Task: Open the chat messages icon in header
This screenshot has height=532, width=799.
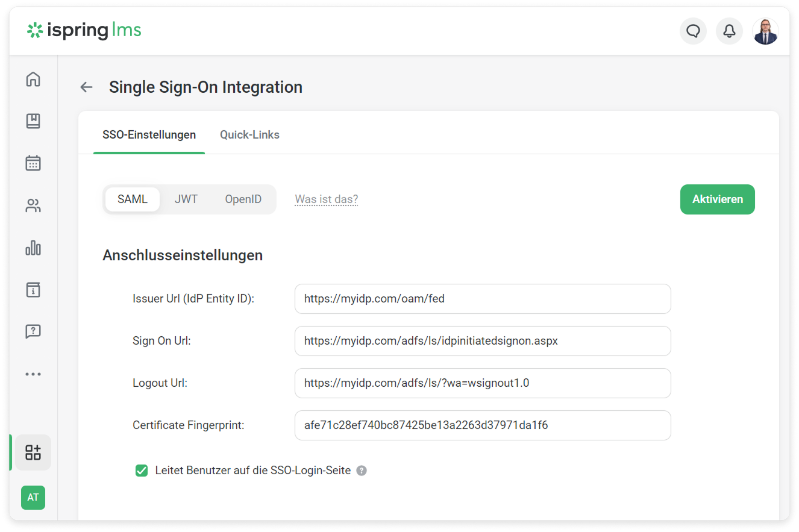Action: tap(693, 31)
